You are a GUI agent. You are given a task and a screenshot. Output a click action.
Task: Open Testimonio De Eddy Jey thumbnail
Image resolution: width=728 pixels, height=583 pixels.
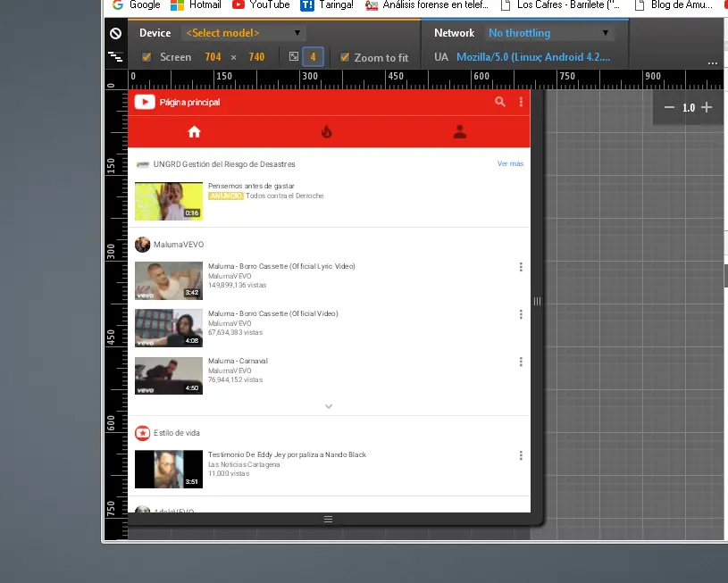[x=169, y=470]
